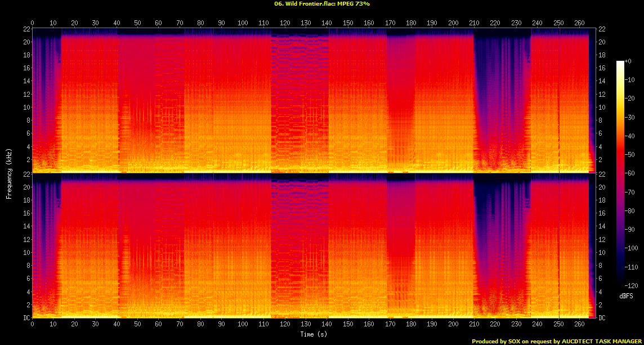644x345 pixels.
Task: Click the 'Frequency (kHz)' axis label
Action: [9, 173]
